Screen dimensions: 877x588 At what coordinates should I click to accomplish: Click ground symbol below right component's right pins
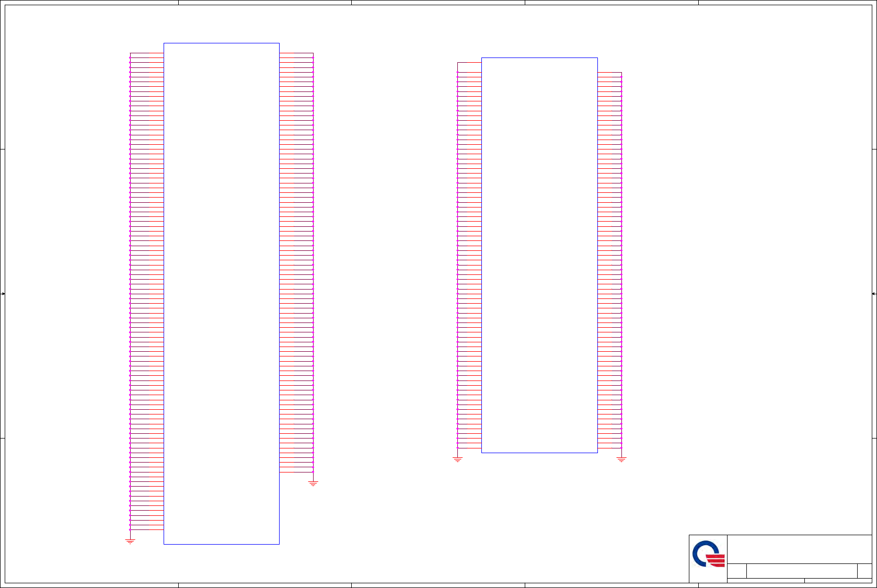(621, 459)
